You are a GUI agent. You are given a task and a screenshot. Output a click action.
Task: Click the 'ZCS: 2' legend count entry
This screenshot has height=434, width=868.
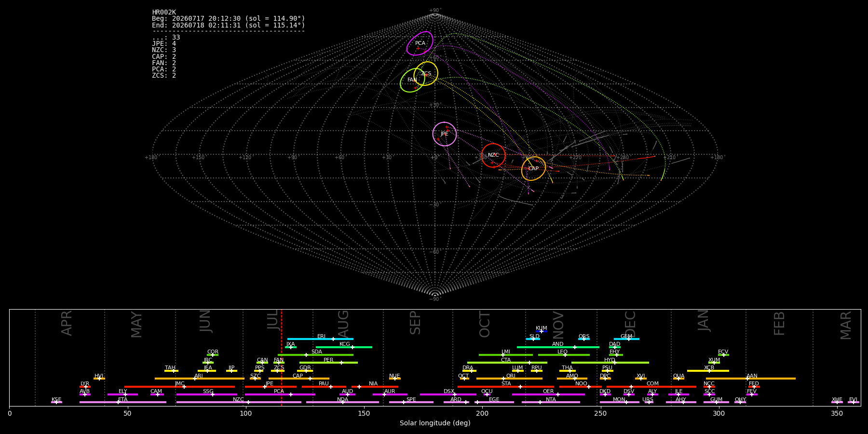pos(164,76)
